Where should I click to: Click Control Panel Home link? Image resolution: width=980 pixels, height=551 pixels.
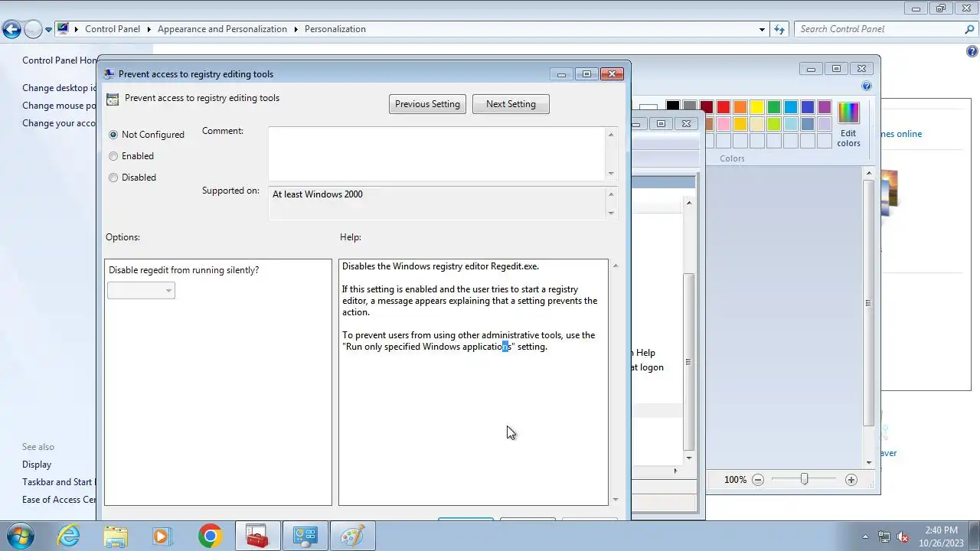click(60, 60)
